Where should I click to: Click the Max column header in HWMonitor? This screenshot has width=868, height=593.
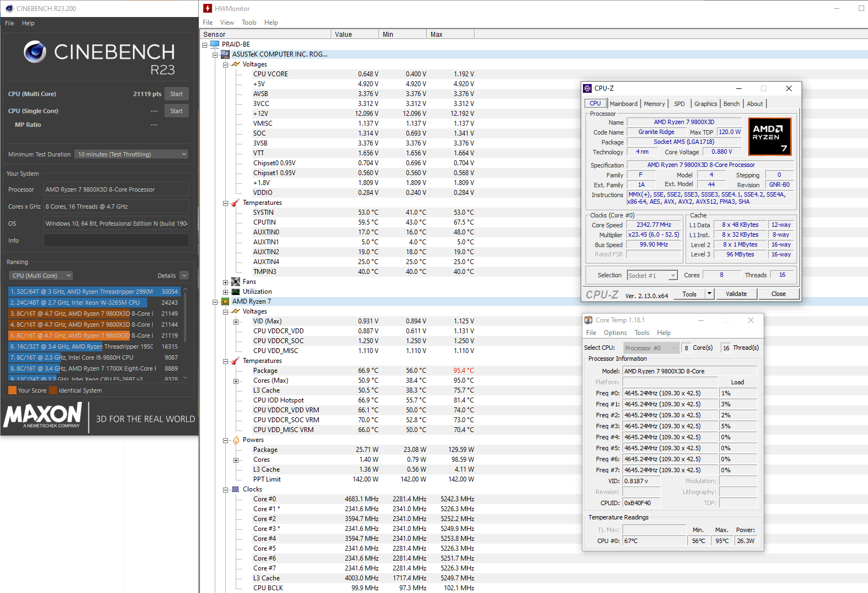click(x=450, y=34)
